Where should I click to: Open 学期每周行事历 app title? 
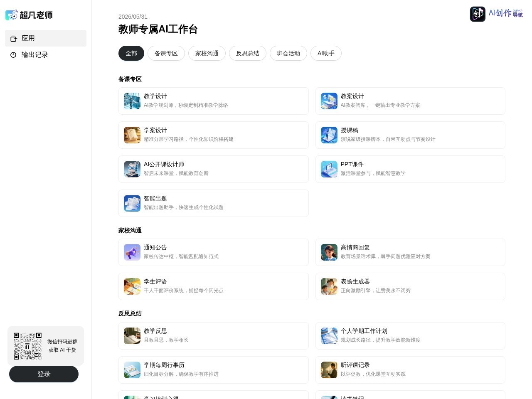(164, 365)
